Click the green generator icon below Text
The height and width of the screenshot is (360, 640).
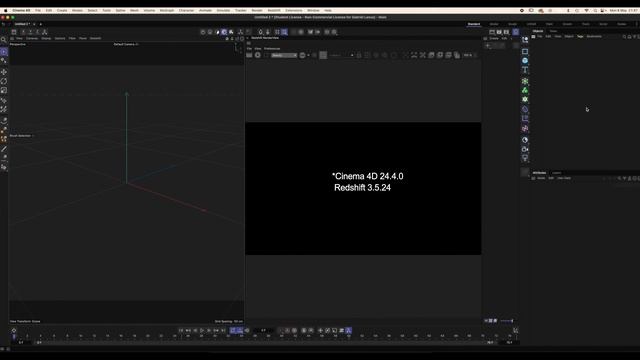(525, 81)
